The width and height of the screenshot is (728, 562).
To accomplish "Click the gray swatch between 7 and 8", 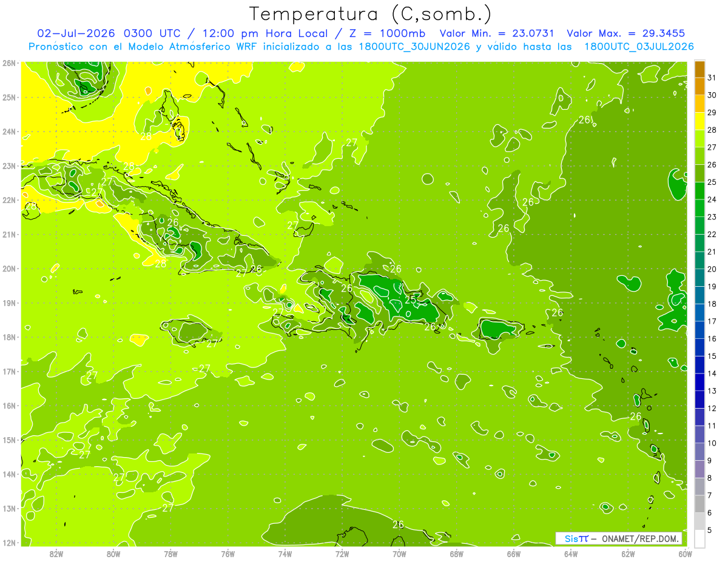I will tap(699, 487).
